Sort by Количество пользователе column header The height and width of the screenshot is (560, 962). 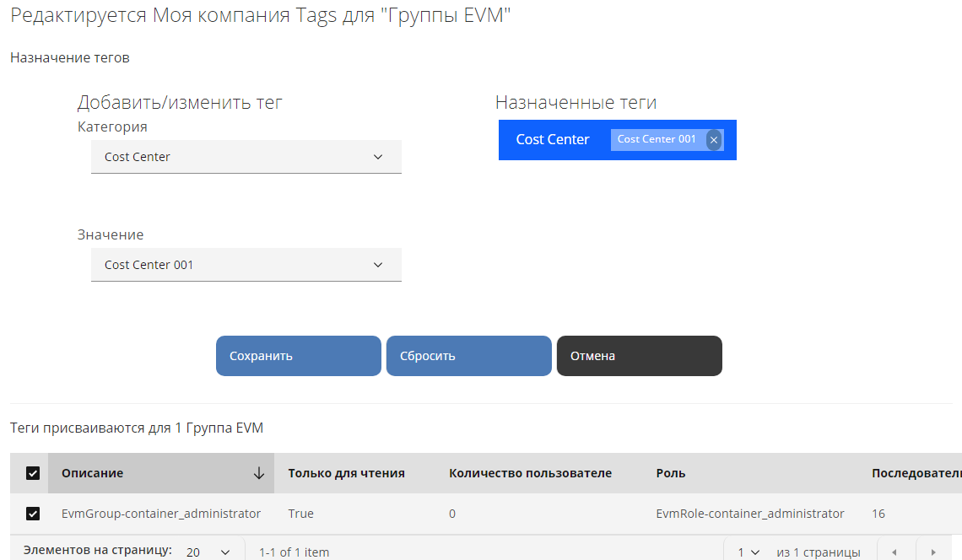pos(530,473)
